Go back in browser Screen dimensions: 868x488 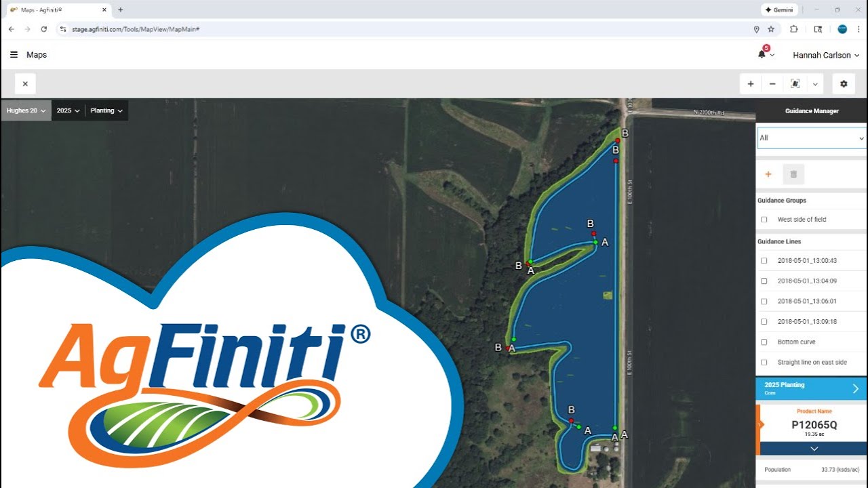11,29
